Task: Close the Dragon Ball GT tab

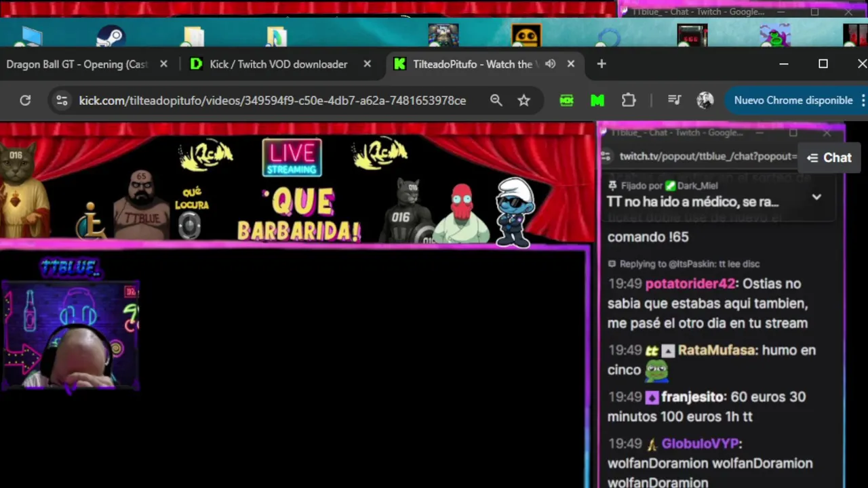Action: (163, 64)
